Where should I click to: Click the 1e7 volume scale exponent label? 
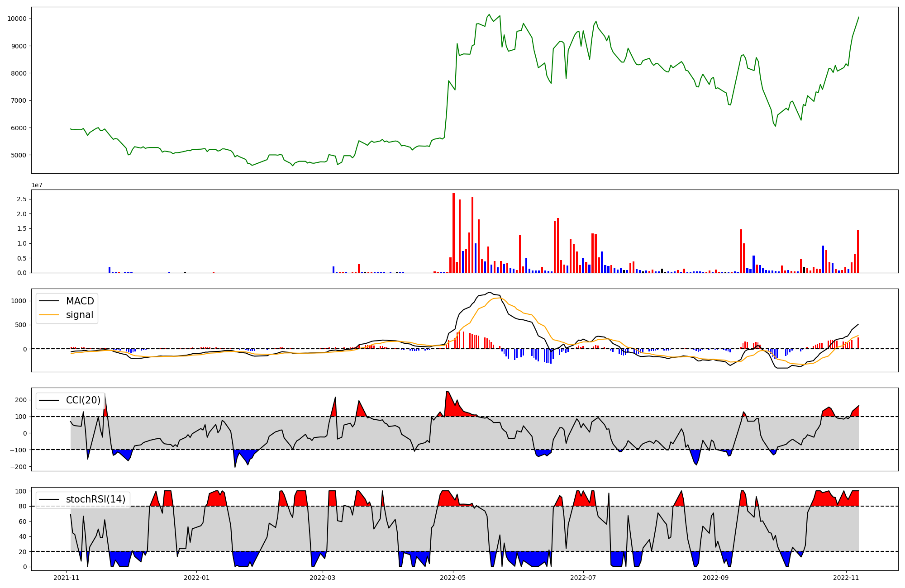click(x=37, y=185)
